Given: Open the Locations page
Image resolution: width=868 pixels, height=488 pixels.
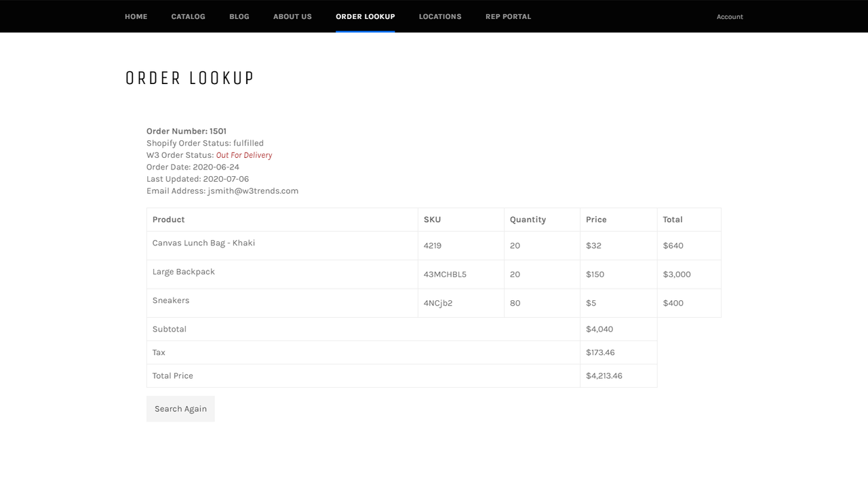Looking at the screenshot, I should coord(440,16).
